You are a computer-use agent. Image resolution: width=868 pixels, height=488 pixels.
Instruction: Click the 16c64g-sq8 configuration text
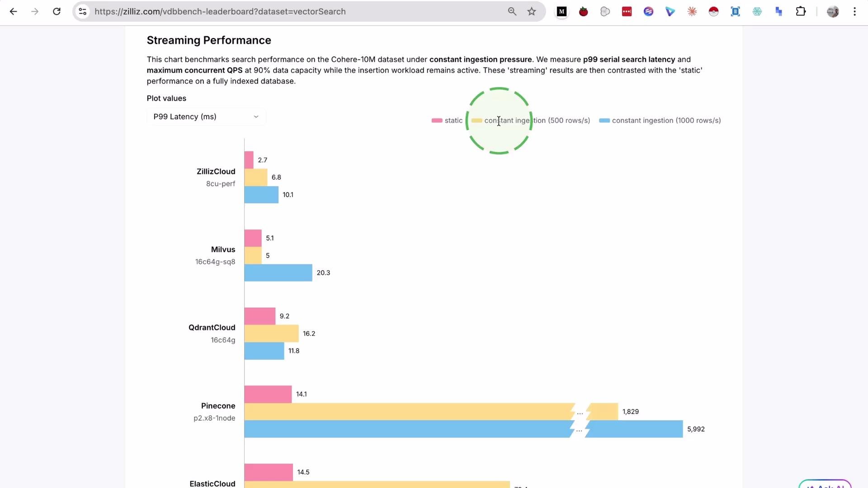pyautogui.click(x=215, y=262)
